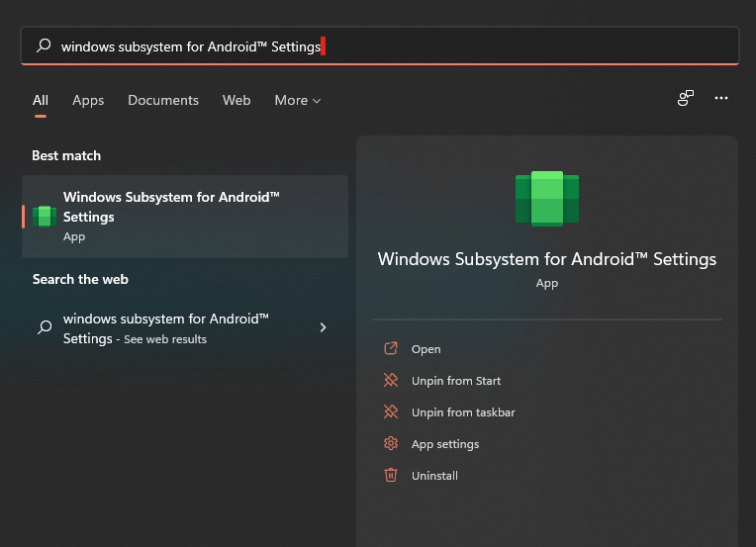Click the small green icon in Best match
Image resolution: width=756 pixels, height=547 pixels.
click(44, 217)
